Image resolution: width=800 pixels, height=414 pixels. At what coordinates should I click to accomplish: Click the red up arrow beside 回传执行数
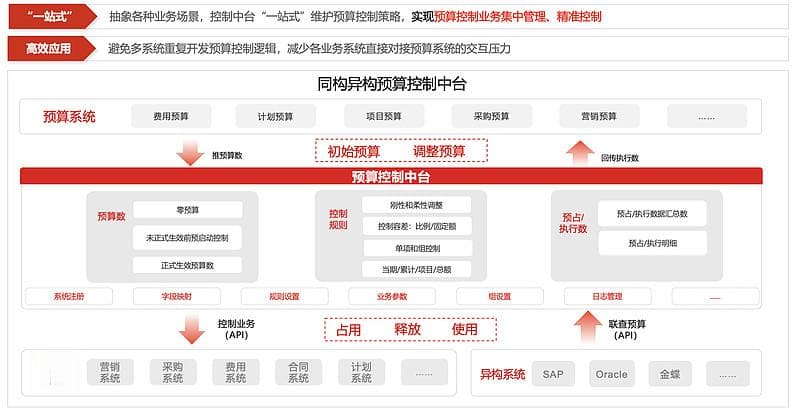coord(580,152)
